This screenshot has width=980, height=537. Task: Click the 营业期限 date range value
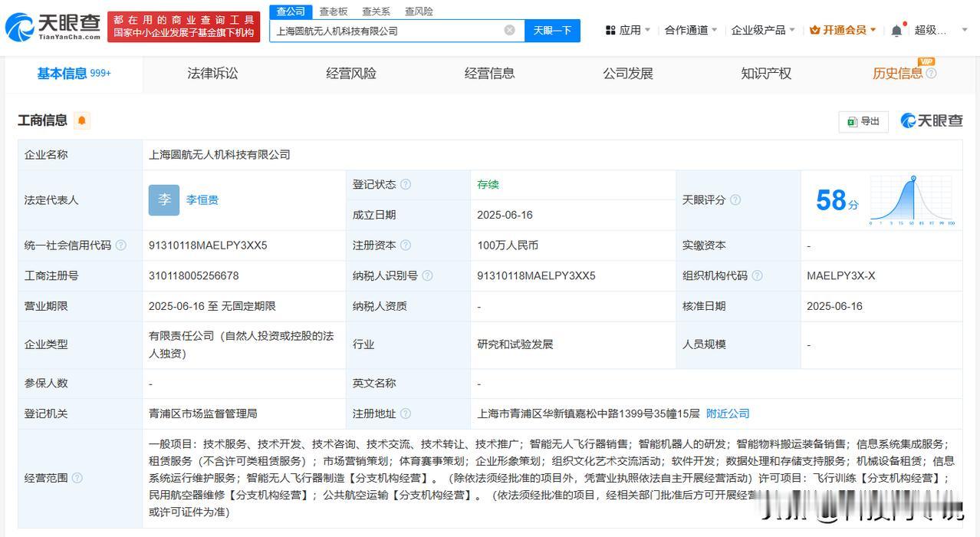(x=212, y=306)
